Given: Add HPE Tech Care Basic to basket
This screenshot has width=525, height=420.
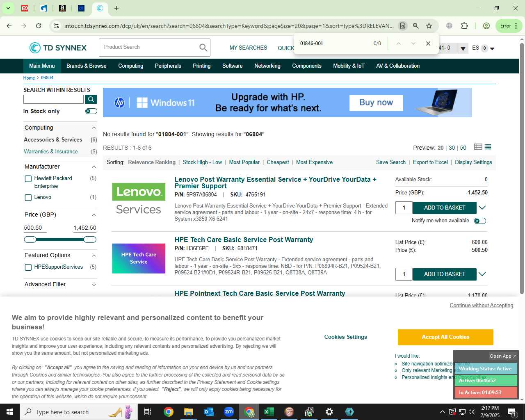Looking at the screenshot, I should [x=445, y=274].
